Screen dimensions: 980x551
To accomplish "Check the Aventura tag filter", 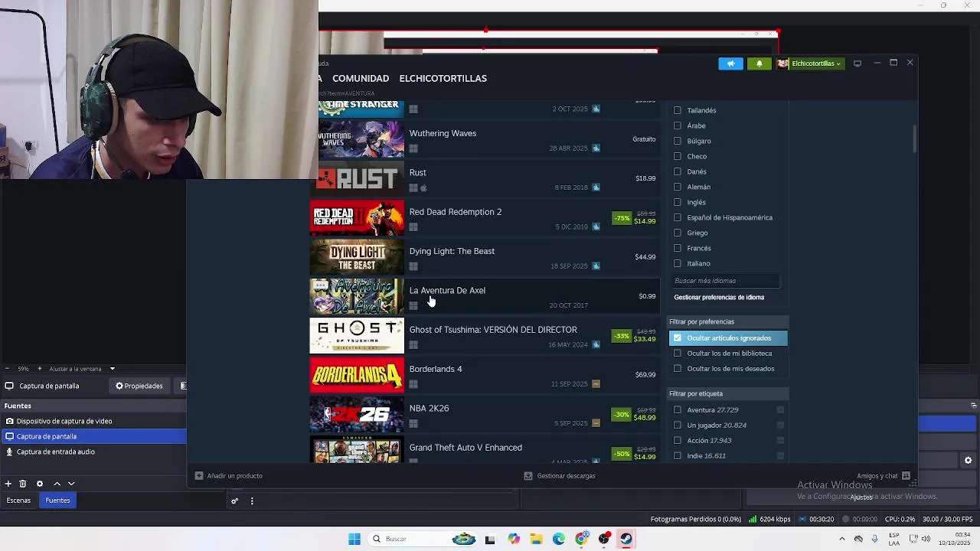I will click(x=677, y=409).
